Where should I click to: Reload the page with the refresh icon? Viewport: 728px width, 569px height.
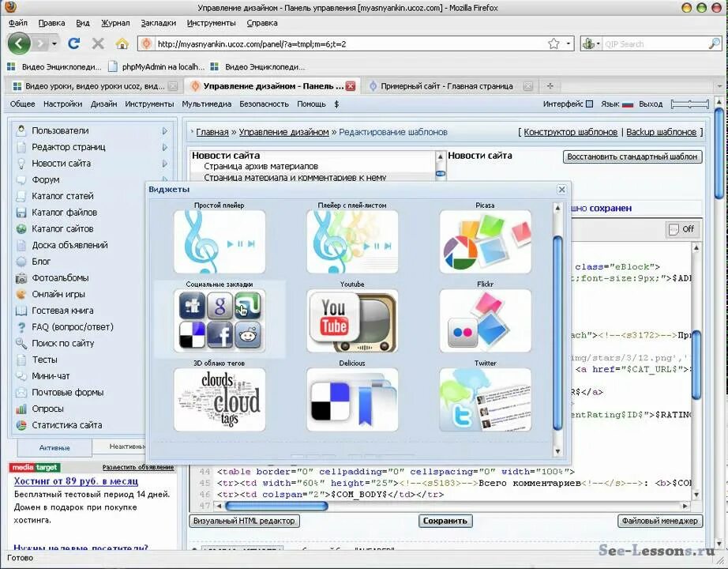tap(73, 43)
